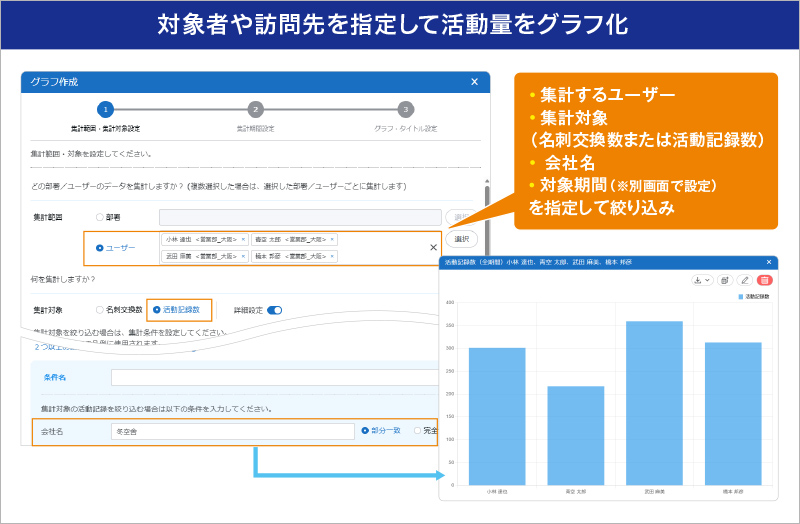Remove the 小林 達也 user tag
Screen dimensions: 800x524
[243, 239]
